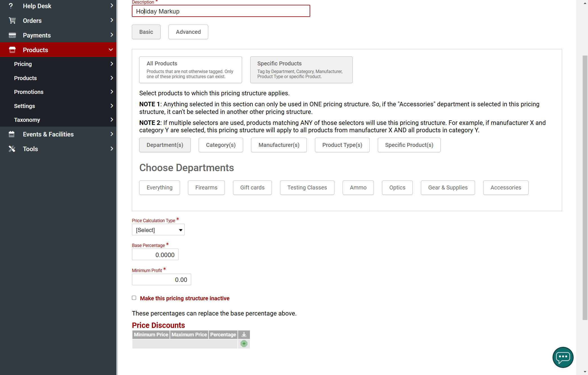The width and height of the screenshot is (588, 375).
Task: Expand Products submenu under Products
Action: pos(112,78)
